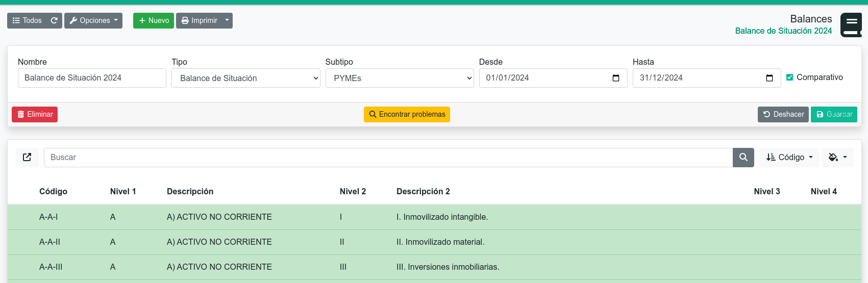Image resolution: width=868 pixels, height=283 pixels.
Task: Click the Buscar search field
Action: (x=388, y=158)
